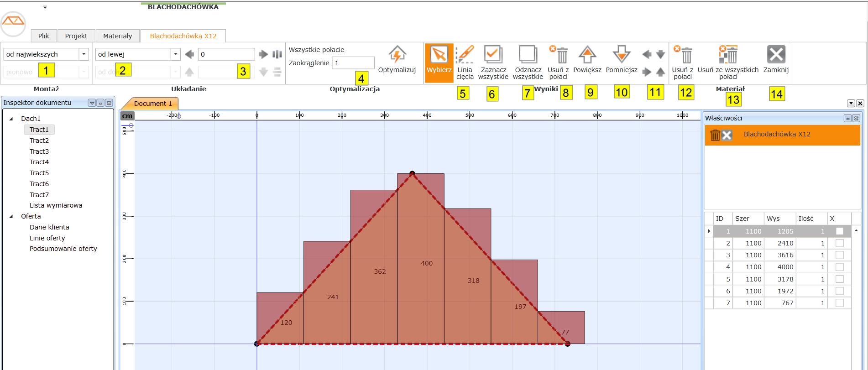Click the Zamknij close icon

[776, 55]
